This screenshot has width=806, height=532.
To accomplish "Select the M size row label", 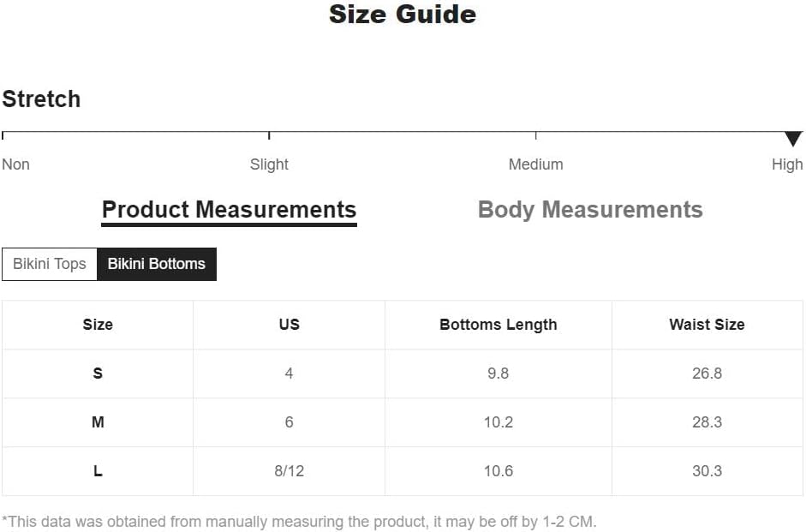I will tap(98, 422).
